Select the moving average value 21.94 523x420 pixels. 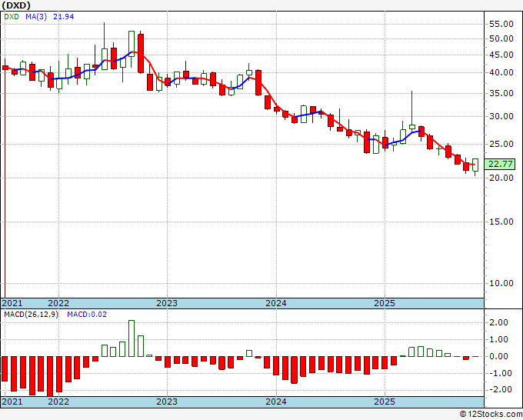pyautogui.click(x=63, y=17)
